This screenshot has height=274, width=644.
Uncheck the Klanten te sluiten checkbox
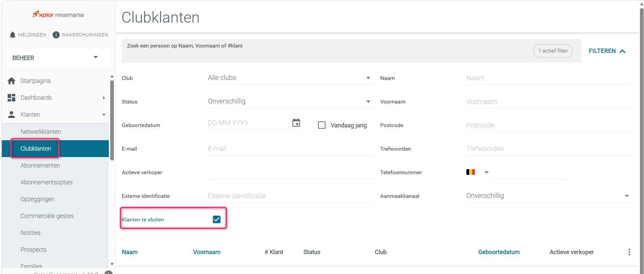coord(217,219)
